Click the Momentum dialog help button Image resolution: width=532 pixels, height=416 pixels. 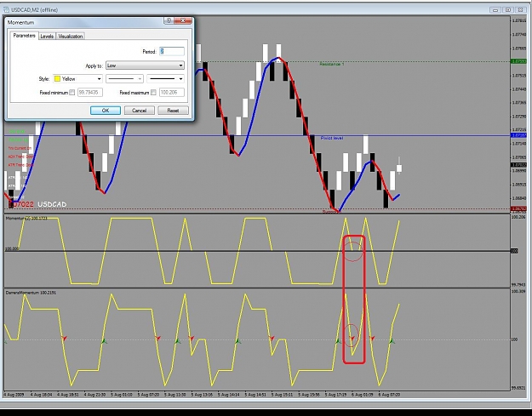click(169, 20)
